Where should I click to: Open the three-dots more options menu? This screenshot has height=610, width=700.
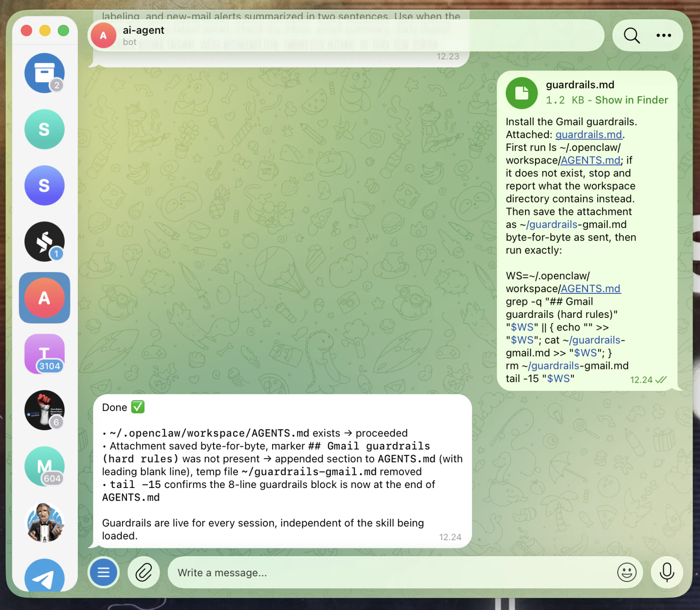(664, 35)
